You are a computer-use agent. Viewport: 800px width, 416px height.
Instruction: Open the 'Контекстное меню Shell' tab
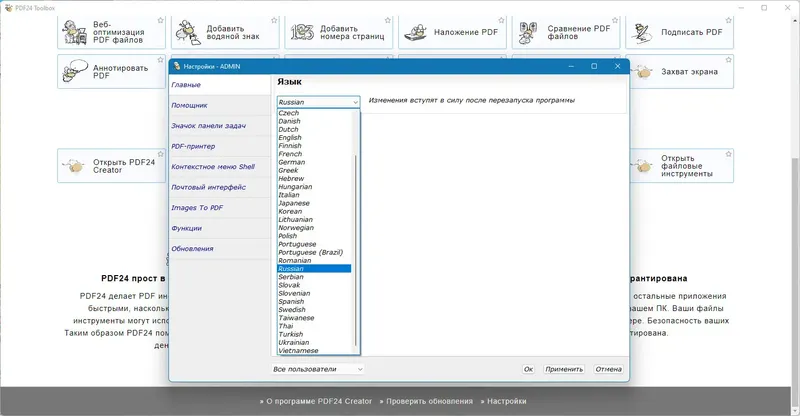(220, 166)
